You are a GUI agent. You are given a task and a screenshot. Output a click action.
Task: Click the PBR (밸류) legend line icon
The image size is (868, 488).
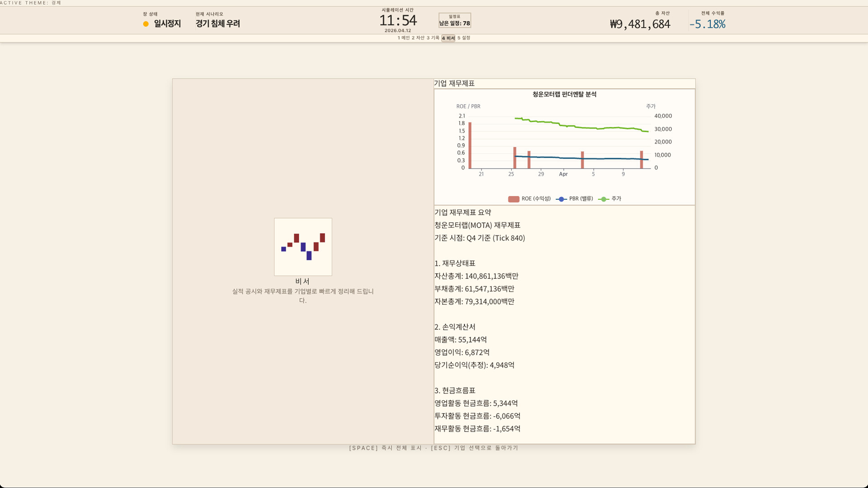[x=560, y=199]
